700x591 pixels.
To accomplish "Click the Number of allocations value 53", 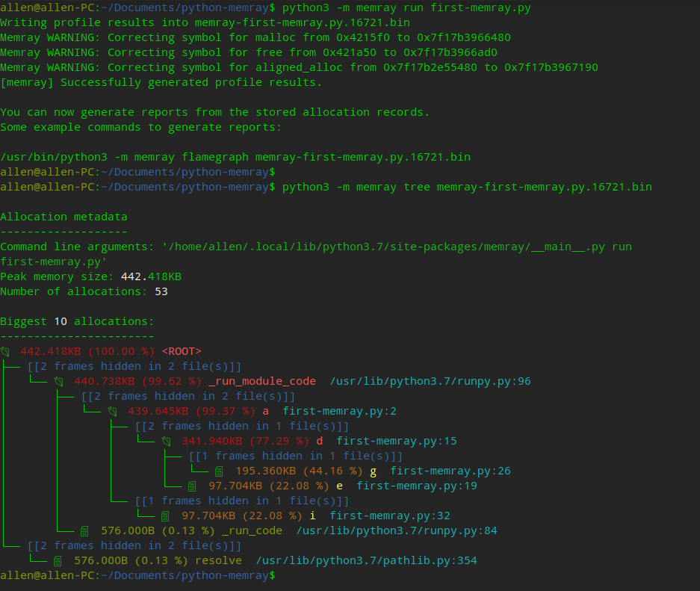I will [161, 291].
